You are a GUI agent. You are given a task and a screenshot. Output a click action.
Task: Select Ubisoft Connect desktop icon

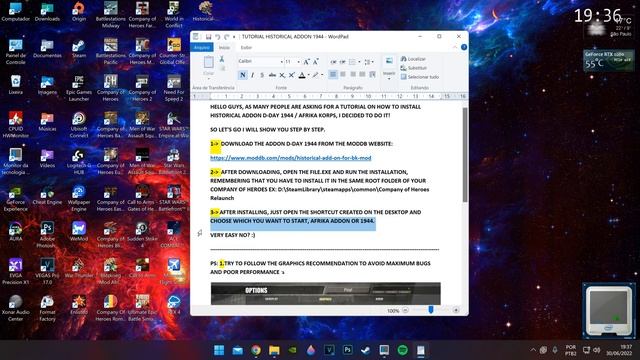click(x=79, y=124)
